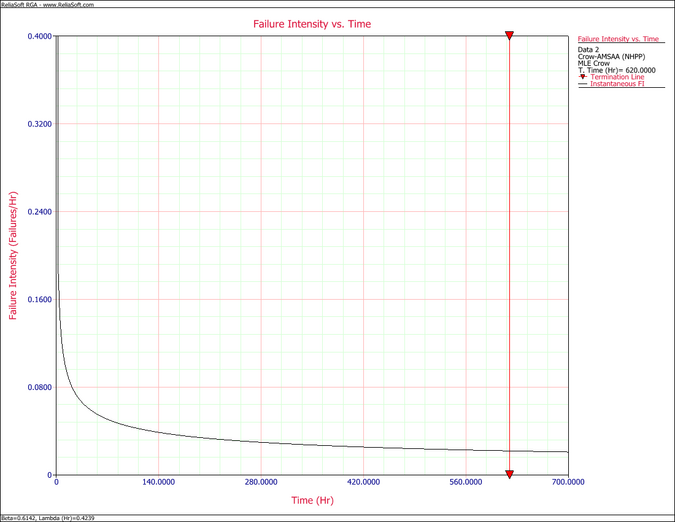Click the 0.0800 y-axis tick label
675x522 pixels.
(39, 387)
